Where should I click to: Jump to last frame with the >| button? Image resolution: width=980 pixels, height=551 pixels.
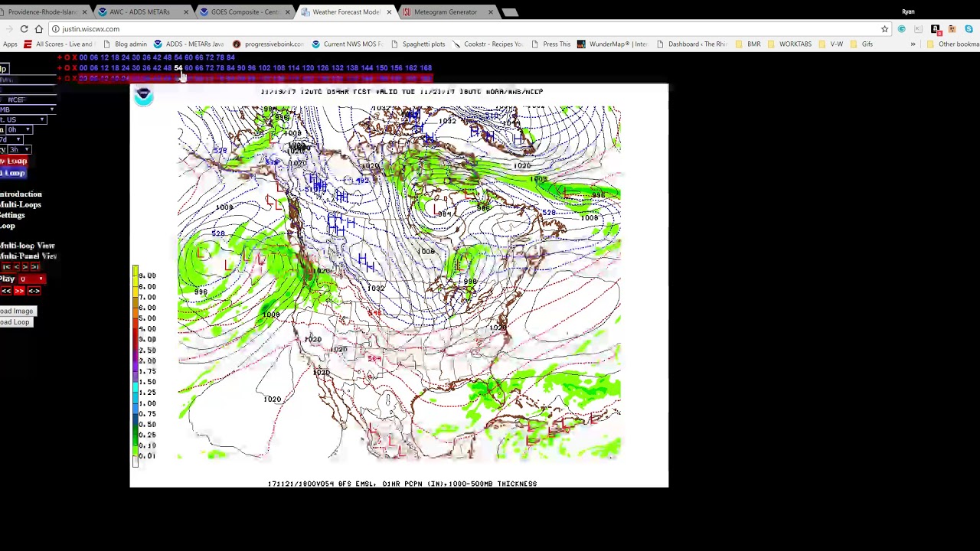click(35, 266)
